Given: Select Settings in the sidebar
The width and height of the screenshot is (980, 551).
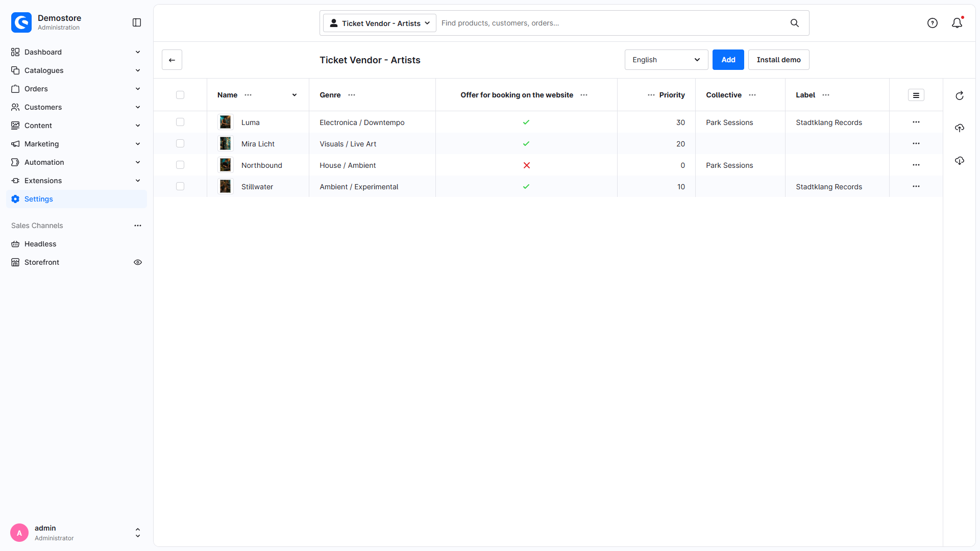Looking at the screenshot, I should [x=77, y=199].
